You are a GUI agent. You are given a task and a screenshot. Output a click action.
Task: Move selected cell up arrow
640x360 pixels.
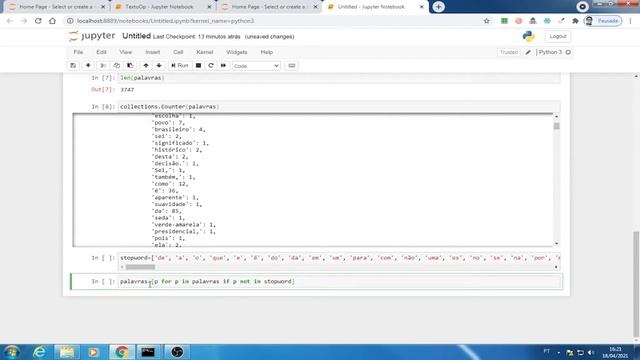[146, 66]
